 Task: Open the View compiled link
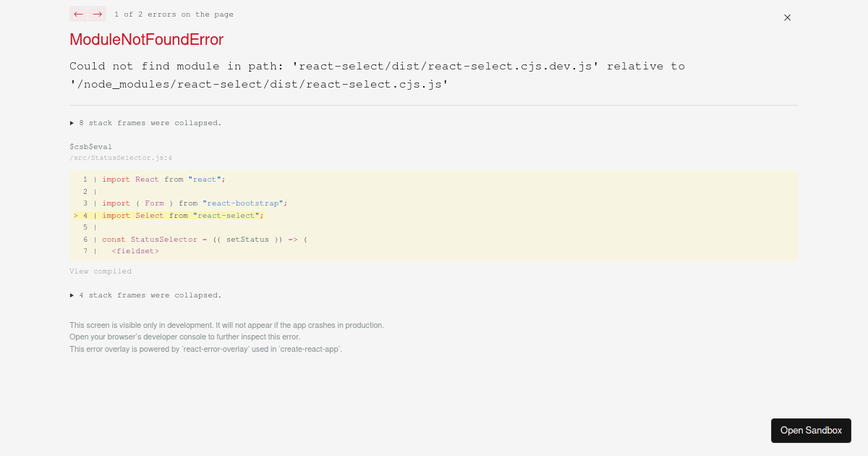tap(100, 271)
